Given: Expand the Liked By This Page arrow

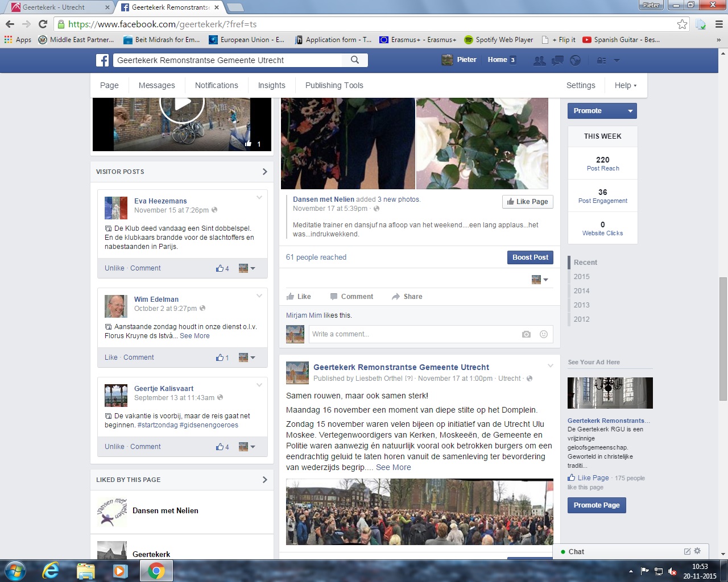Looking at the screenshot, I should click(x=264, y=480).
